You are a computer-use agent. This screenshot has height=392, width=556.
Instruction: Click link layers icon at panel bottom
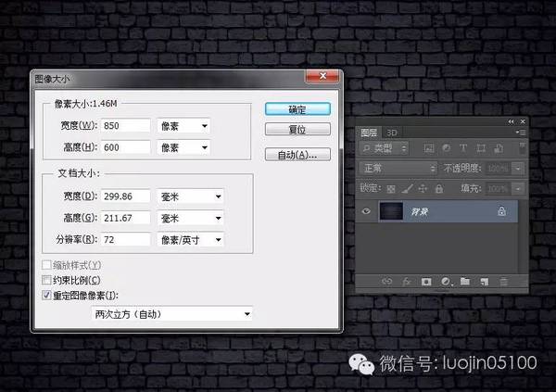click(x=386, y=282)
